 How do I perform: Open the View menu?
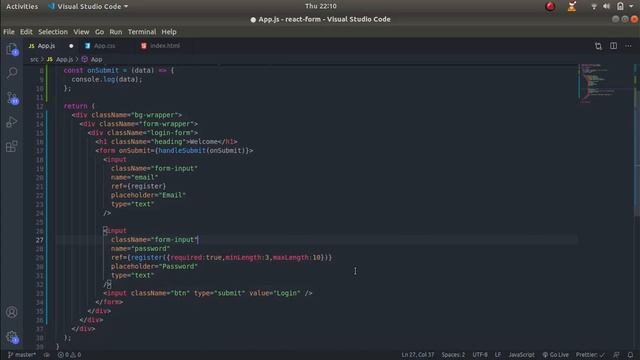point(81,32)
